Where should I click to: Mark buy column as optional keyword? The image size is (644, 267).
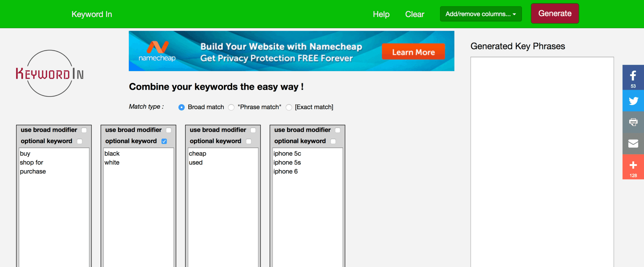pos(80,142)
